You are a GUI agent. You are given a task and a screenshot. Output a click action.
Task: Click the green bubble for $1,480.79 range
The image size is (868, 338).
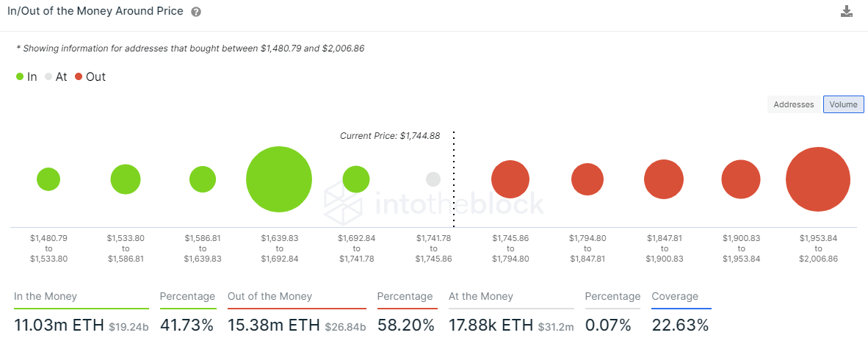48,179
